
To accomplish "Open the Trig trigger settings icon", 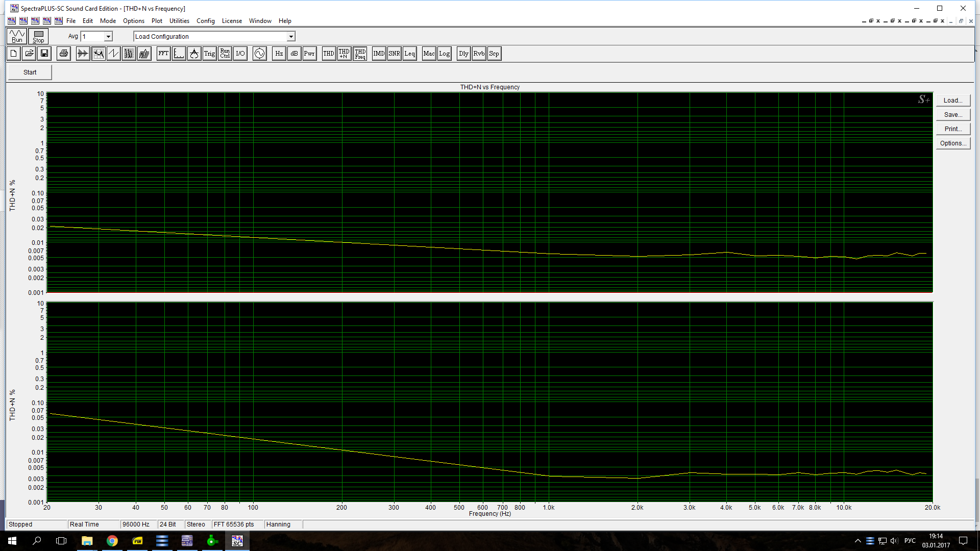I will pos(209,54).
